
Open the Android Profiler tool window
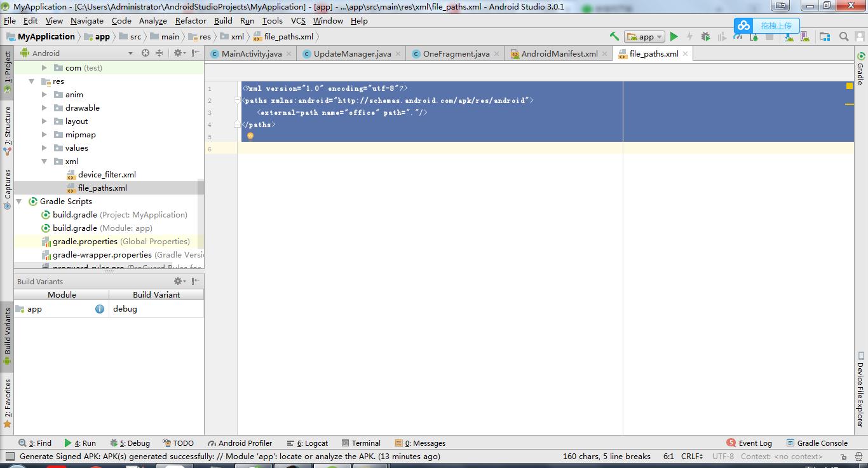(239, 443)
